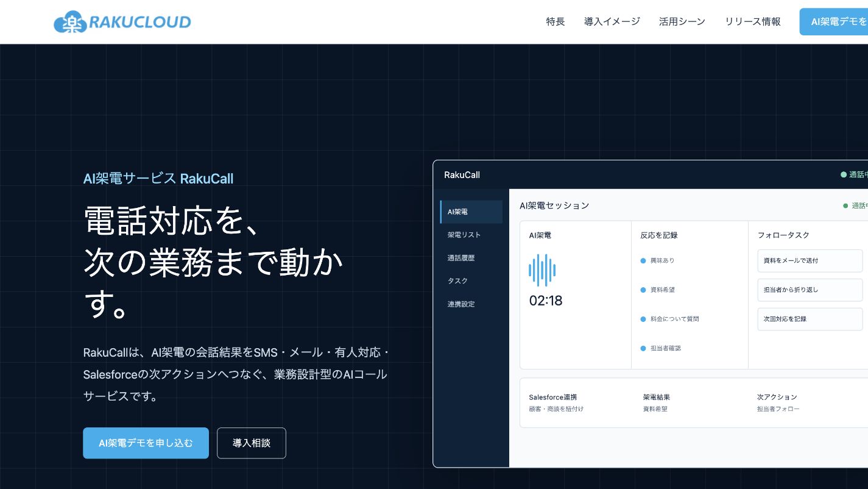
Task: Select the 興味あり reaction text
Action: click(x=663, y=261)
